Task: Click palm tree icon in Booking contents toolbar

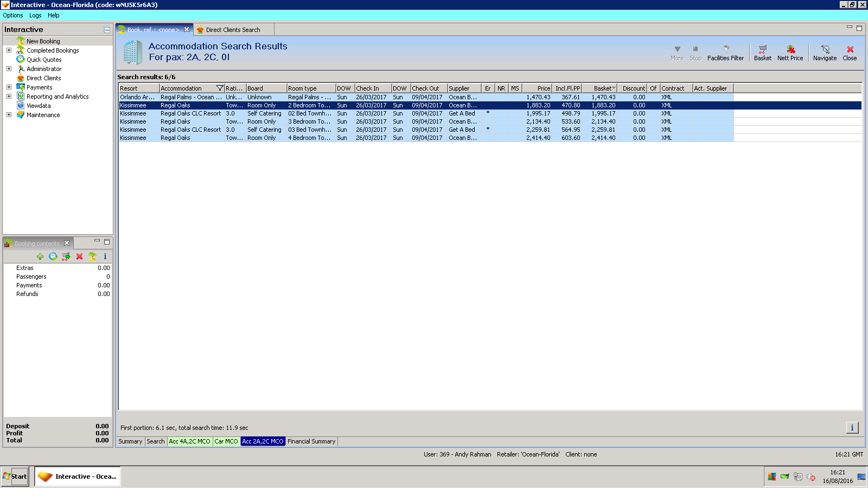Action: pyautogui.click(x=92, y=256)
